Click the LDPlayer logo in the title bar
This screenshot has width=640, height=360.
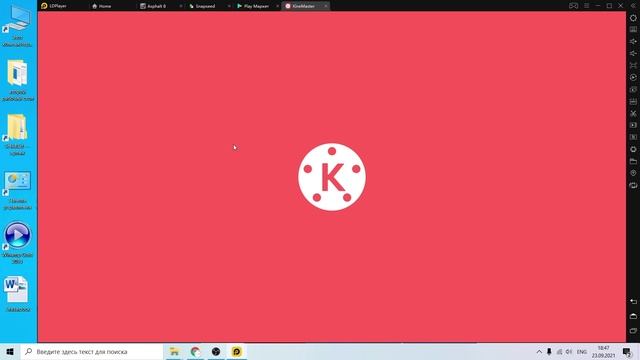click(44, 6)
